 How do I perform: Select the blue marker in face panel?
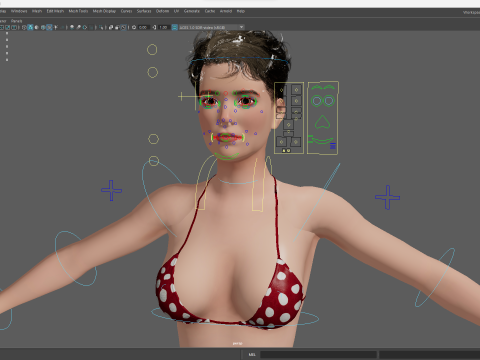tap(333, 146)
